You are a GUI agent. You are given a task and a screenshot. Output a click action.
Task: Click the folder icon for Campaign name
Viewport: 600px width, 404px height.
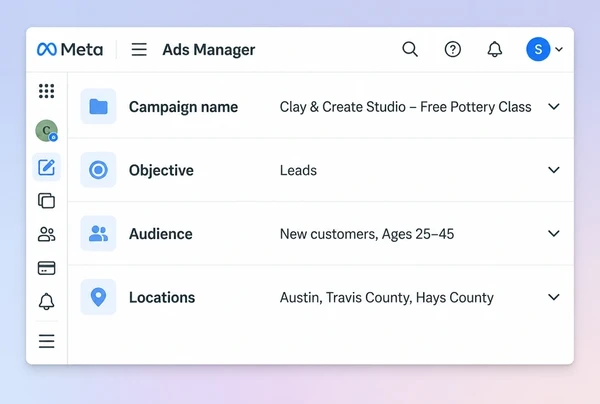[98, 106]
